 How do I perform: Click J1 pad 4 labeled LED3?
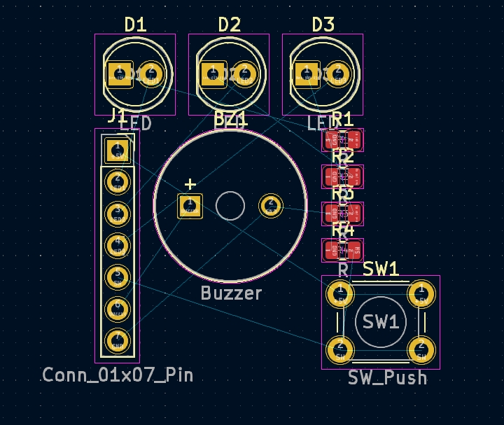pos(118,246)
